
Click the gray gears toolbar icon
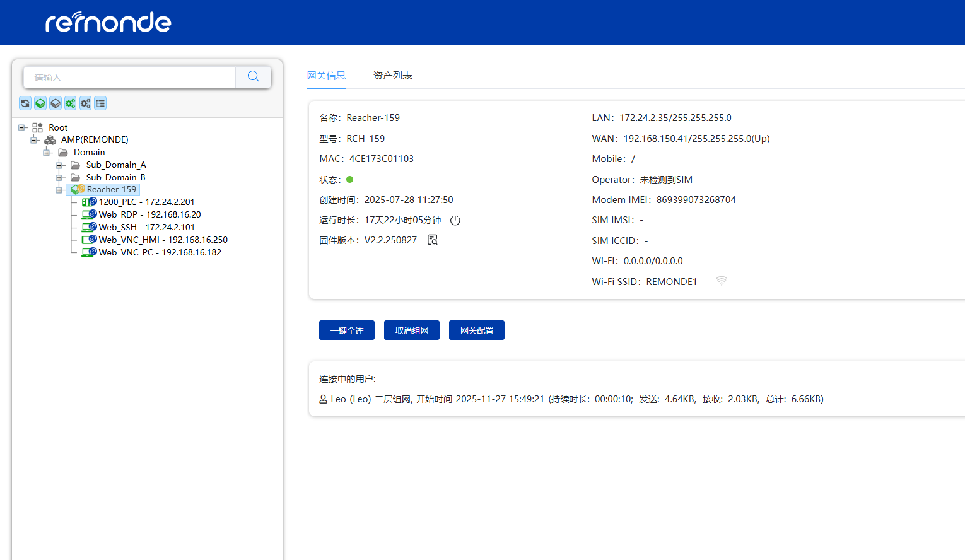(85, 103)
